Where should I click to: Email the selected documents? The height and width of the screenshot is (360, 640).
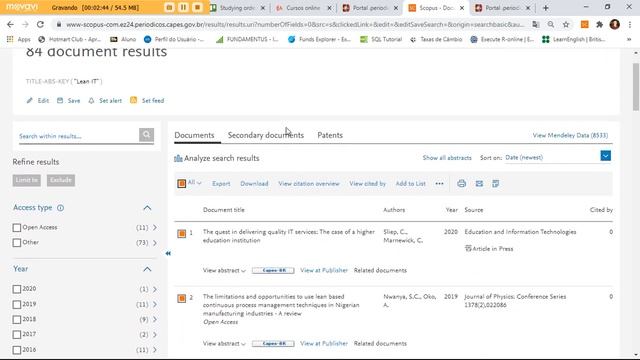point(479,184)
